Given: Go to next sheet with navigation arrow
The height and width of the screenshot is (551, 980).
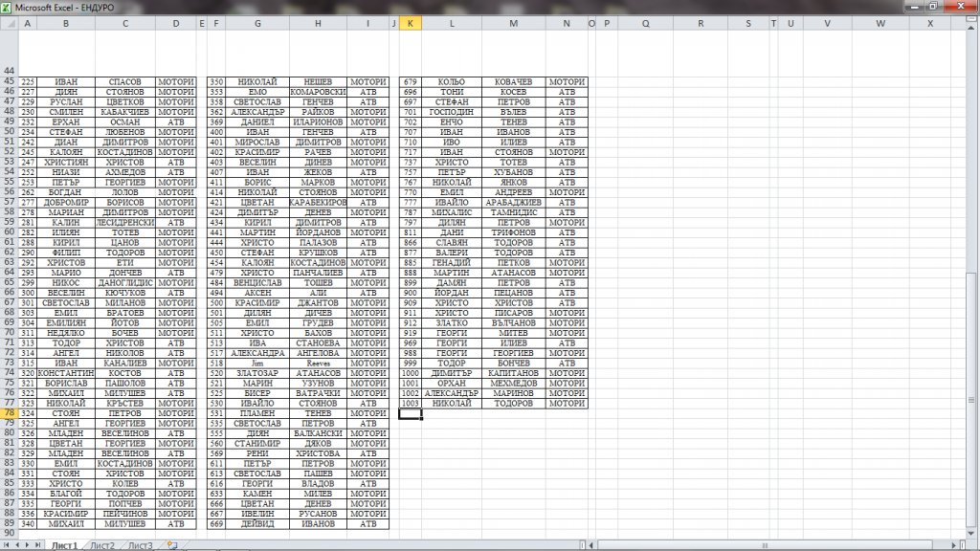Looking at the screenshot, I should tap(27, 545).
